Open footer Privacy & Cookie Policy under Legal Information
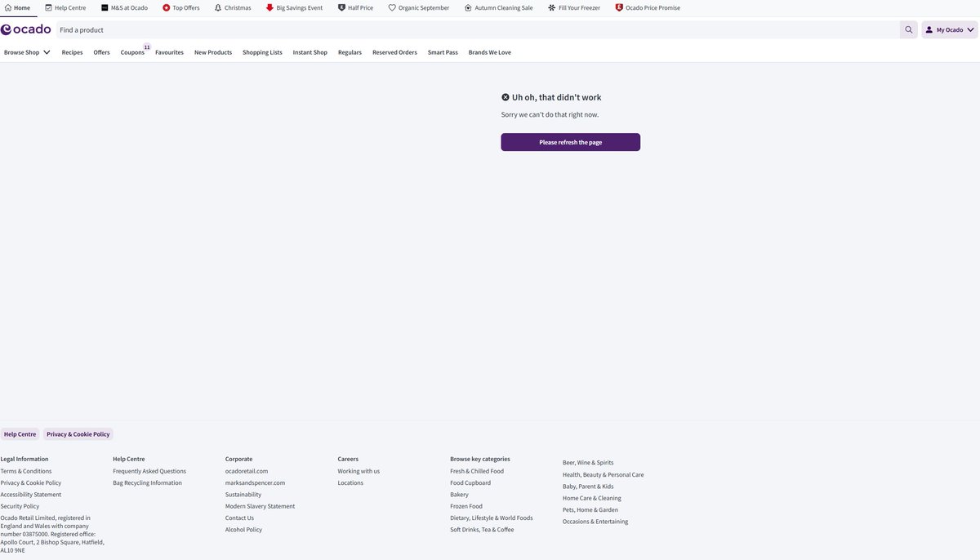The width and height of the screenshot is (980, 560). 30,482
